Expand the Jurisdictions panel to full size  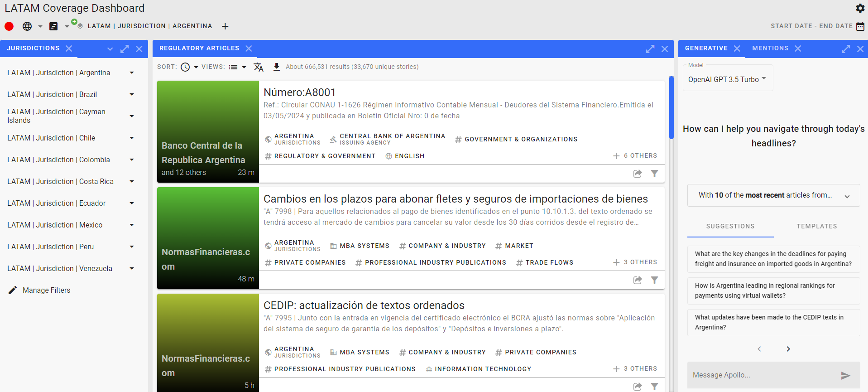[125, 49]
